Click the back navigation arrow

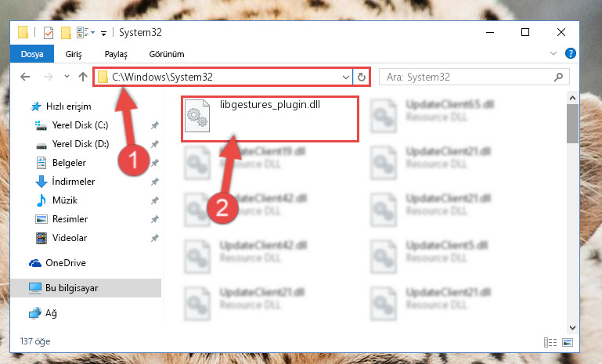point(25,77)
